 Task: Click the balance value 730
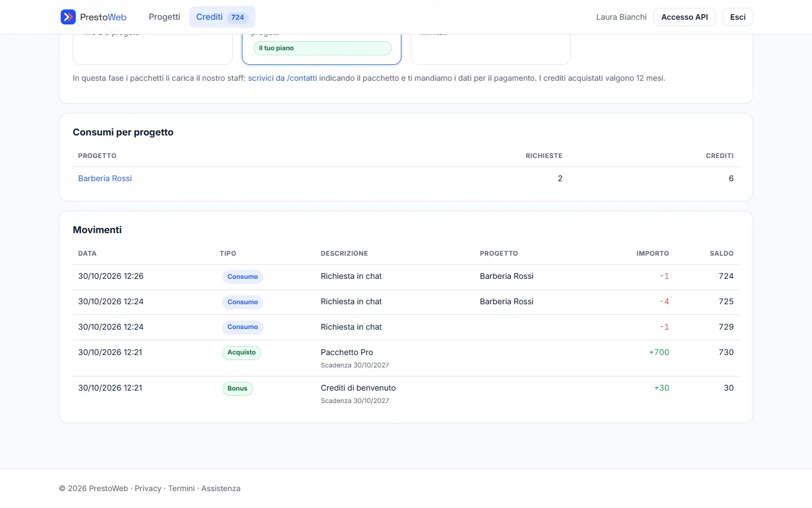726,352
